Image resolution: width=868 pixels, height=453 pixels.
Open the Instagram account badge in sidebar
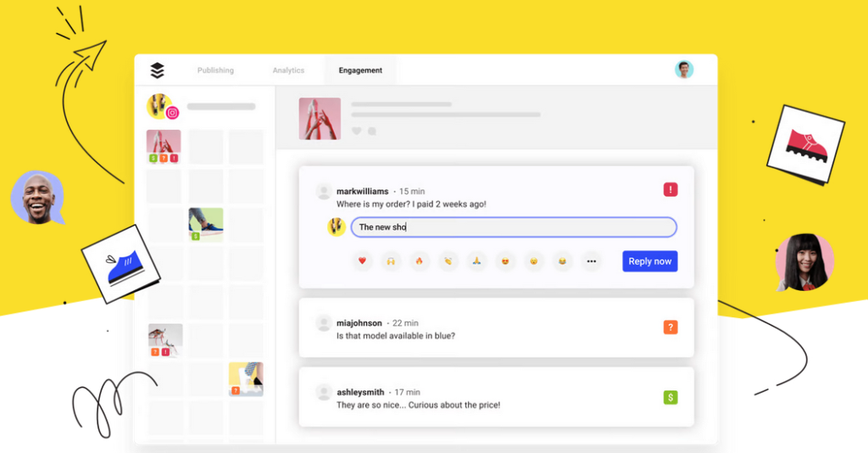tap(172, 112)
